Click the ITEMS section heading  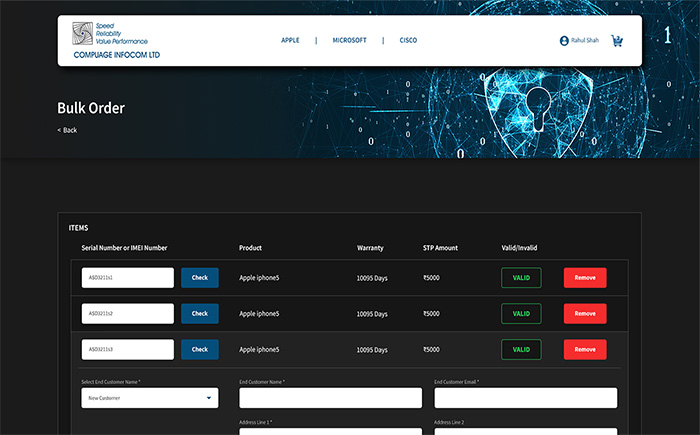click(x=79, y=228)
